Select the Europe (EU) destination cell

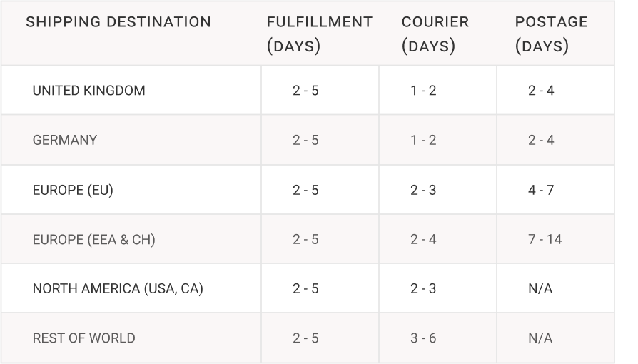click(x=73, y=190)
